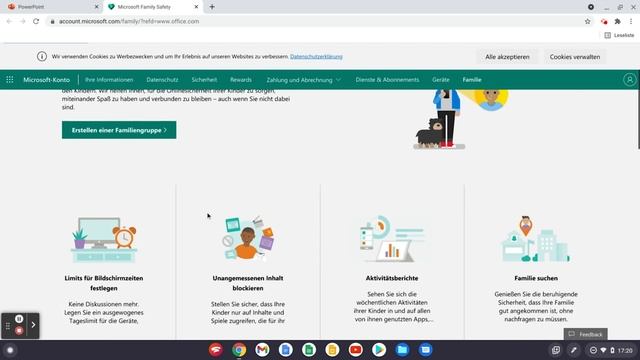Screen dimensions: 640x360
Task: Go to the Sicherheit section
Action: [x=204, y=80]
